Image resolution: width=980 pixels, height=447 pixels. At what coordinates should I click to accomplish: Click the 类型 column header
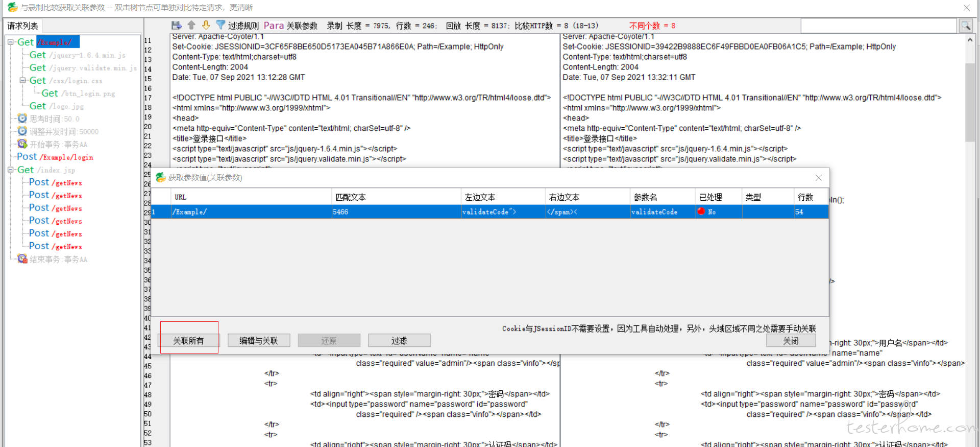pyautogui.click(x=768, y=197)
